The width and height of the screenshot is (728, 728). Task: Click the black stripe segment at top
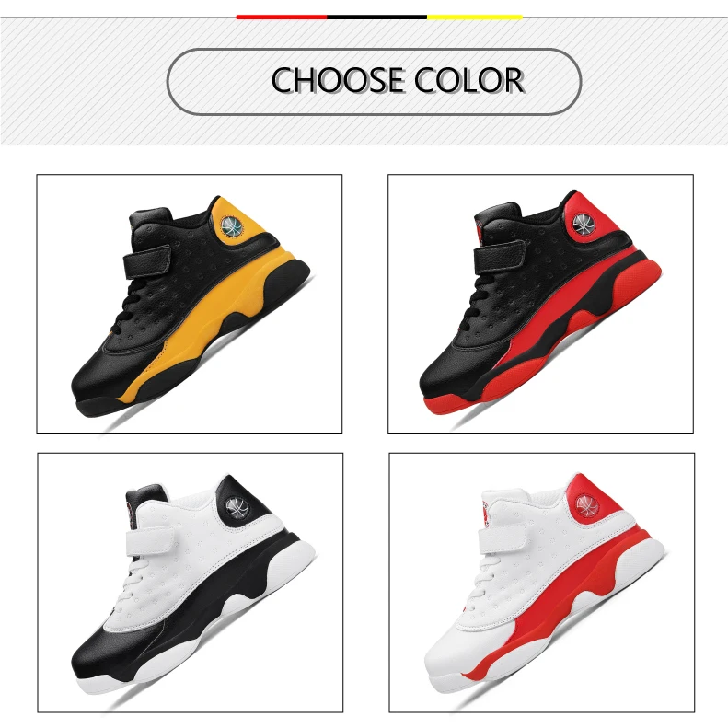tap(377, 17)
